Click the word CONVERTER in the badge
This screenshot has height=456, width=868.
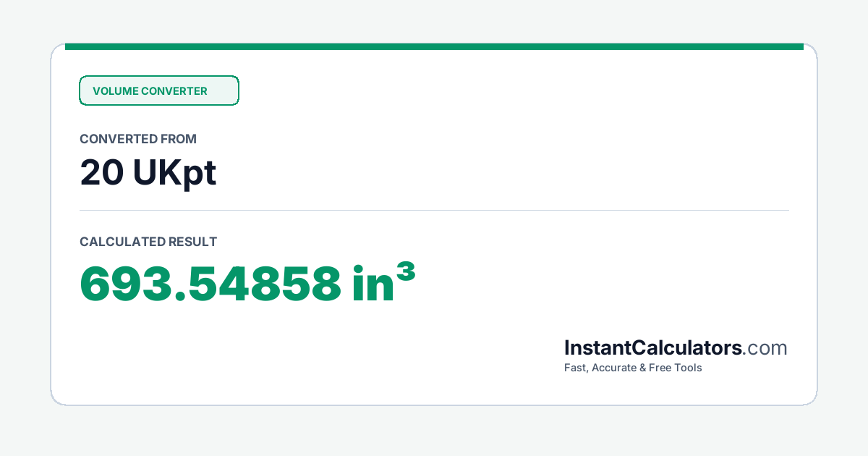pos(174,91)
